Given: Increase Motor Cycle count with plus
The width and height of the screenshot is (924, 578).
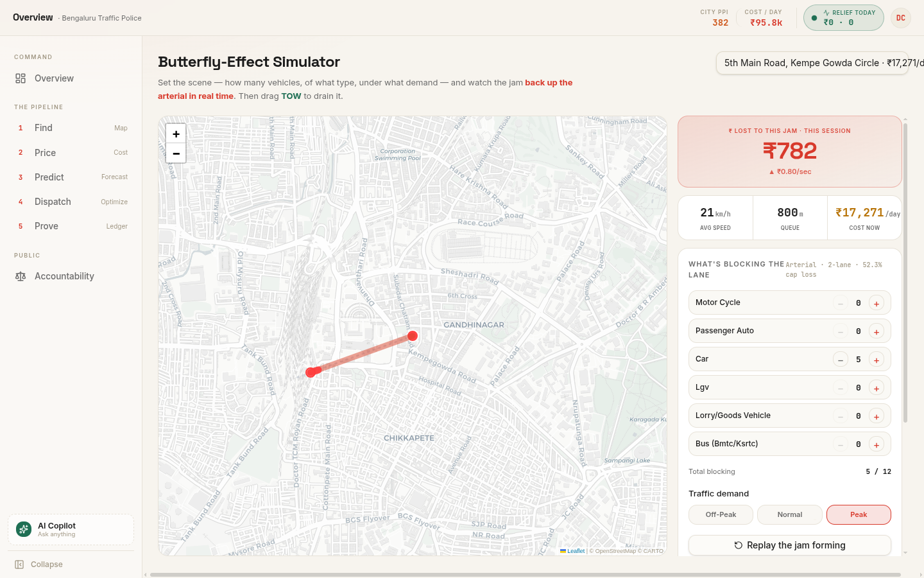Looking at the screenshot, I should 877,303.
